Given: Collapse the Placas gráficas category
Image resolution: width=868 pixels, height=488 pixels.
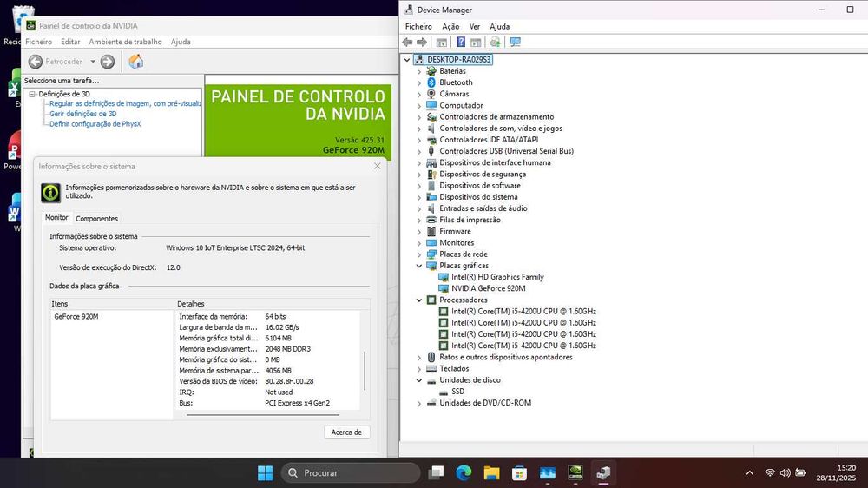Looking at the screenshot, I should click(x=419, y=266).
